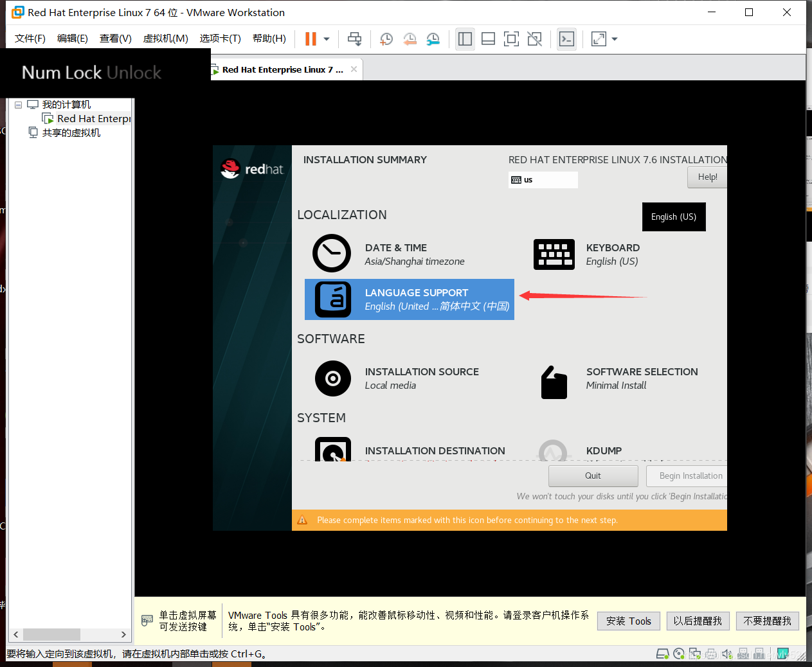Click the 以后提醒我 button
812x667 pixels.
tap(698, 621)
